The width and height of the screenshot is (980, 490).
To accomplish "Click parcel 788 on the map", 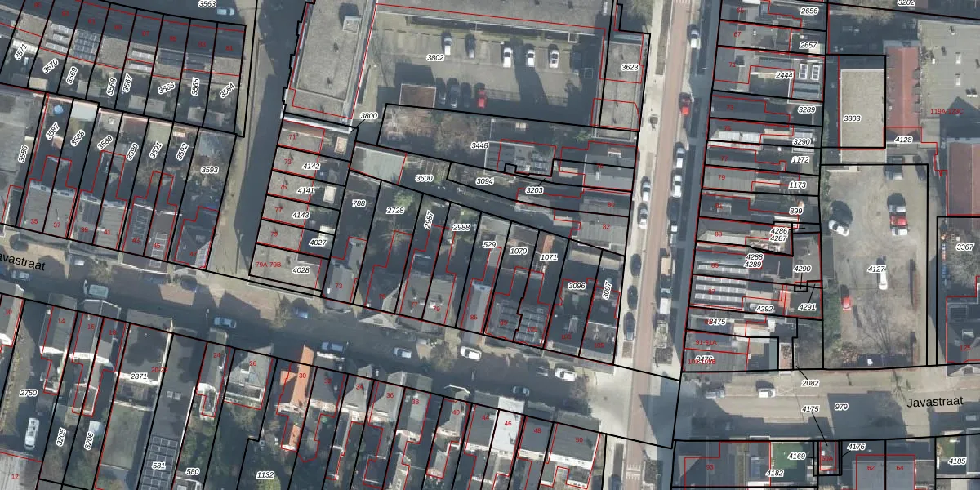I will tap(359, 203).
